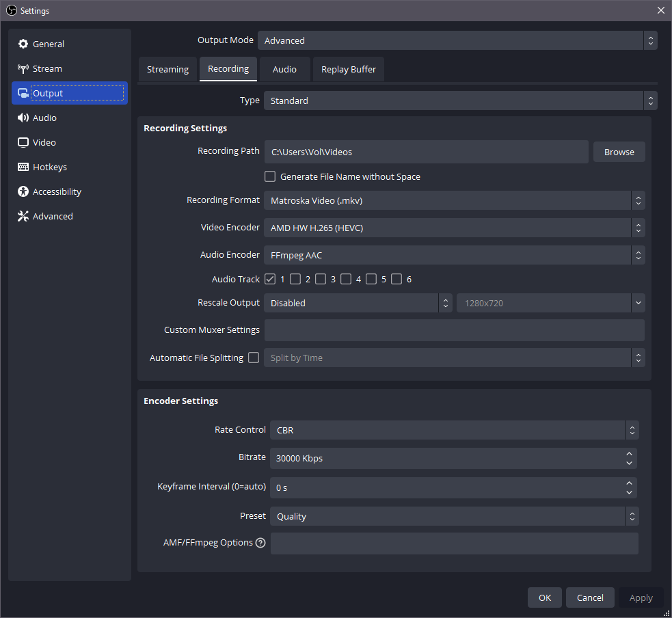Screen dimensions: 672x618
Task: Click the Advanced tools icon
Action: [23, 216]
